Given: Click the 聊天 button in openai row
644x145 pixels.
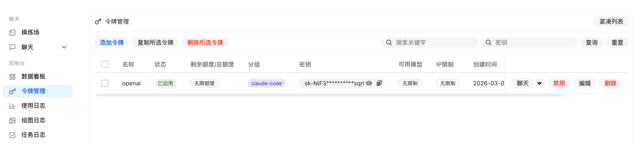Looking at the screenshot, I should click(x=523, y=83).
